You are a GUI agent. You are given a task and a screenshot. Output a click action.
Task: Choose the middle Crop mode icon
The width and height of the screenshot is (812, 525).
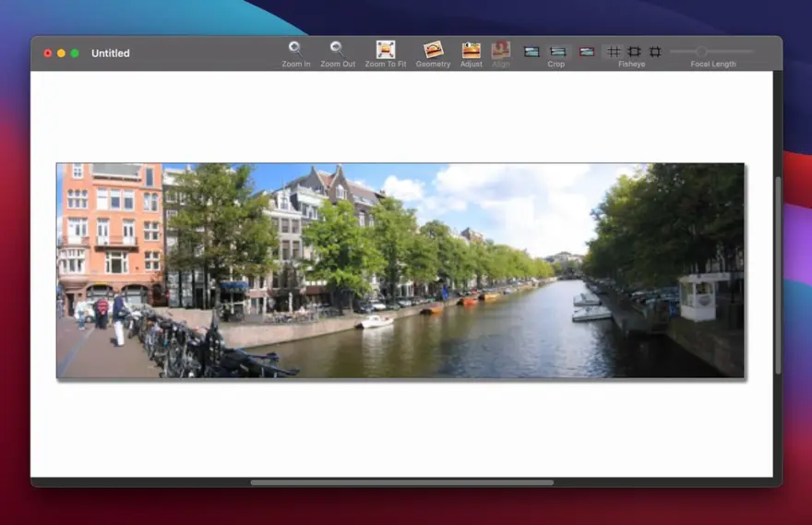pyautogui.click(x=557, y=52)
